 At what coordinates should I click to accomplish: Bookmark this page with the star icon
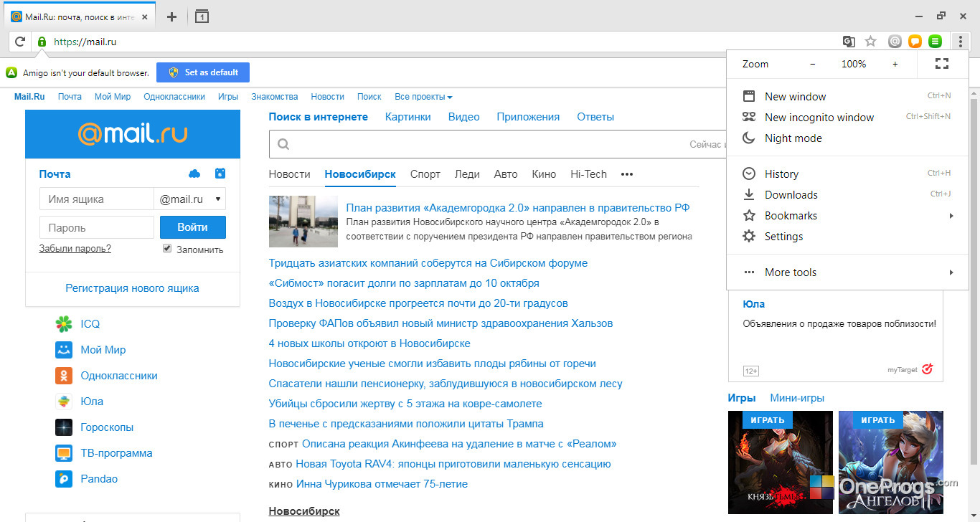pos(871,42)
